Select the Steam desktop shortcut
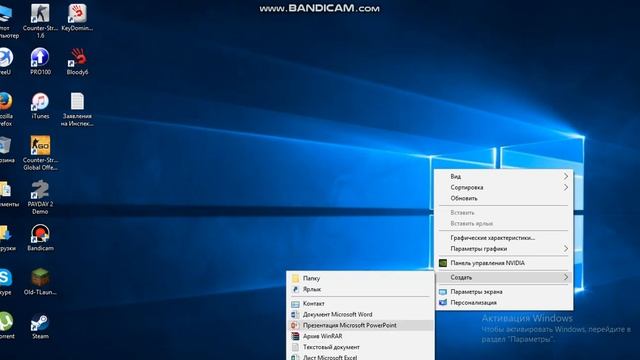This screenshot has width=640, height=360. pos(40,326)
